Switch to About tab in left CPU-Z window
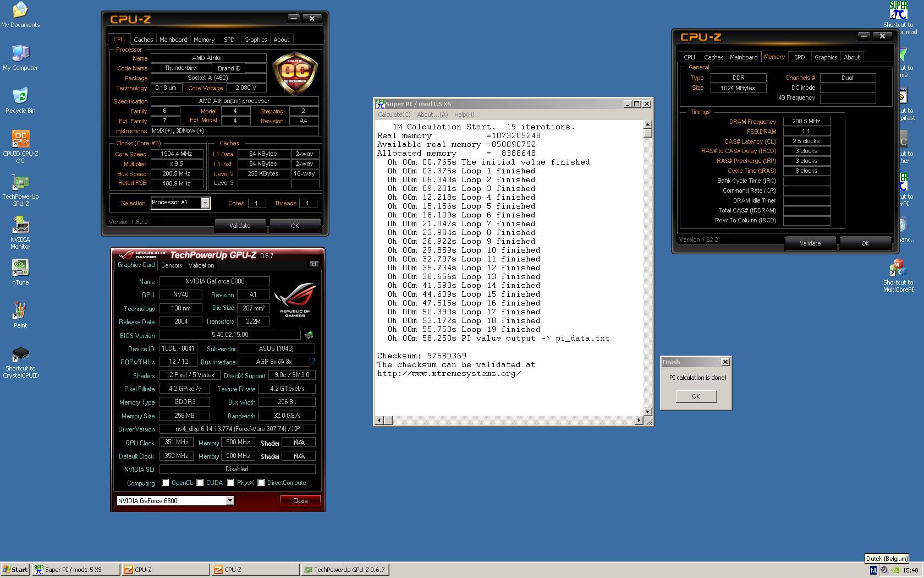This screenshot has height=578, width=924. point(281,40)
